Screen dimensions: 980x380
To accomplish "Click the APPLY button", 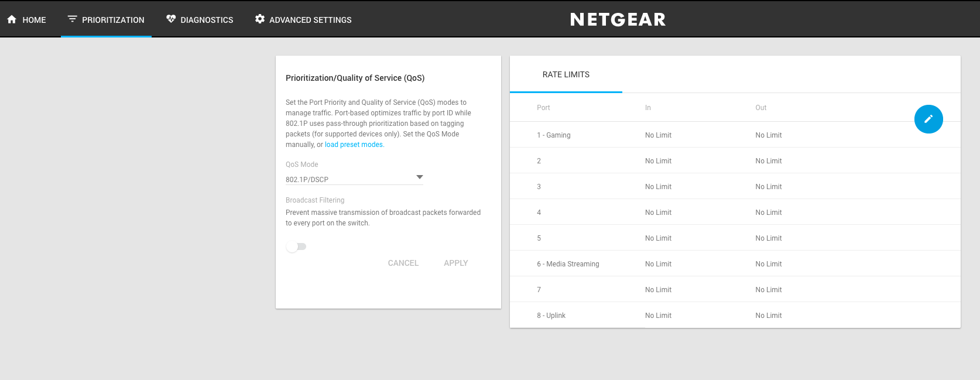I will [456, 263].
